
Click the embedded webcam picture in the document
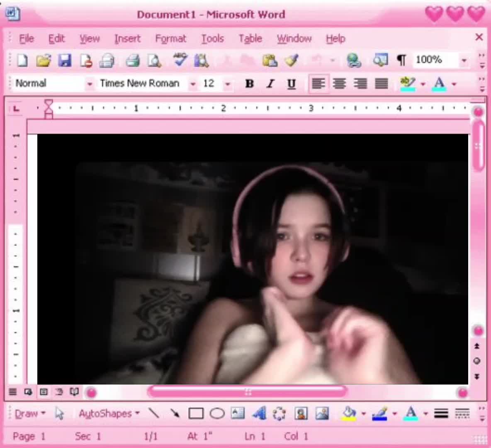pos(253,259)
